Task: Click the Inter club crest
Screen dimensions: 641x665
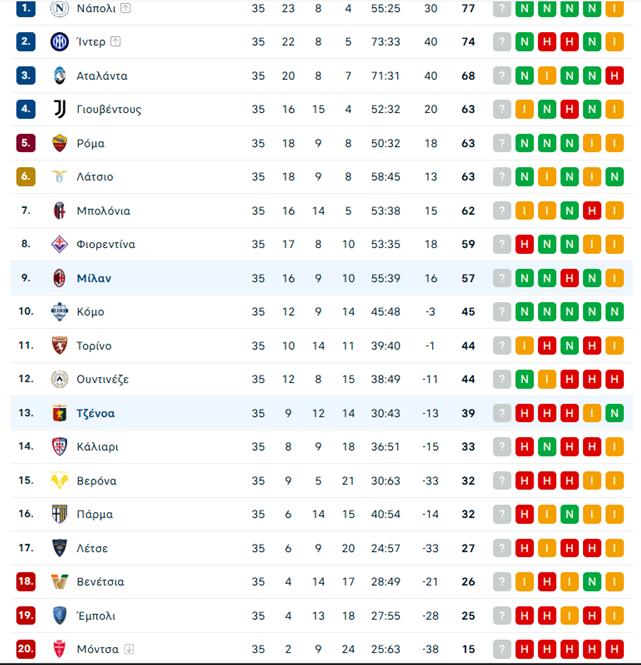Action: [x=59, y=42]
